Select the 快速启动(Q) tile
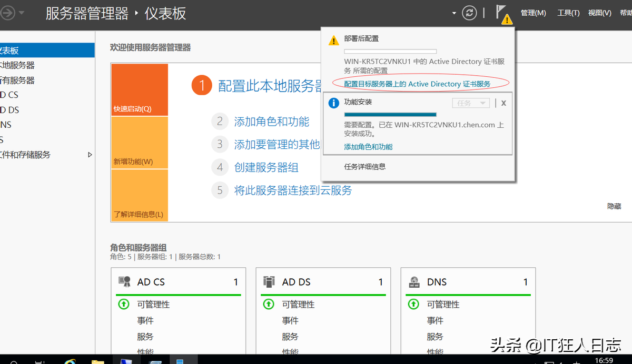 click(x=140, y=90)
